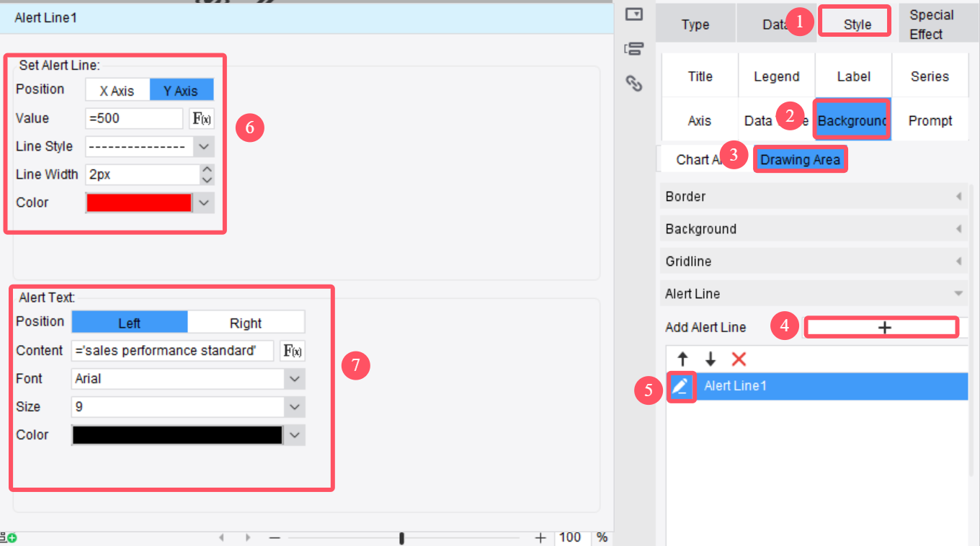This screenshot has height=546, width=980.
Task: Click the hyperlink chain icon in sidebar
Action: (x=634, y=84)
